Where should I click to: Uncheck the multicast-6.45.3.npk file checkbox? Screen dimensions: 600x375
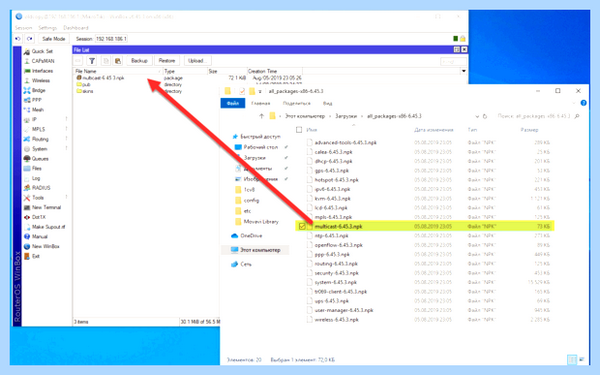coord(302,227)
